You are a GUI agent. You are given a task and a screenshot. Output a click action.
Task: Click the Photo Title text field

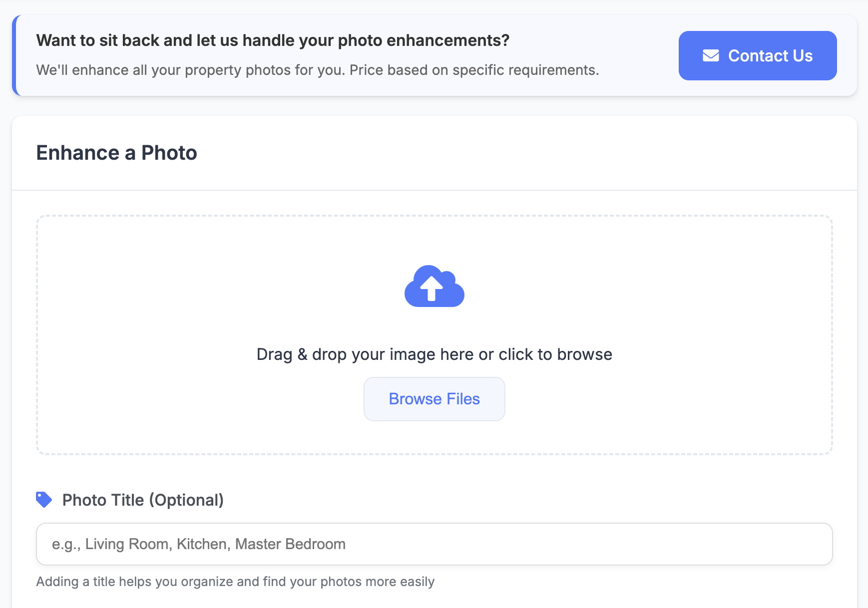click(434, 544)
